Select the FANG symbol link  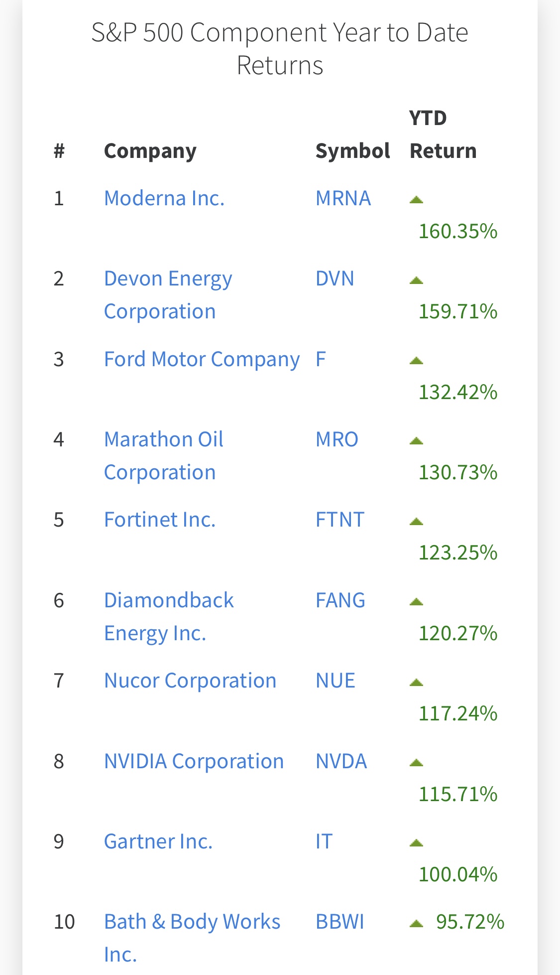click(340, 600)
